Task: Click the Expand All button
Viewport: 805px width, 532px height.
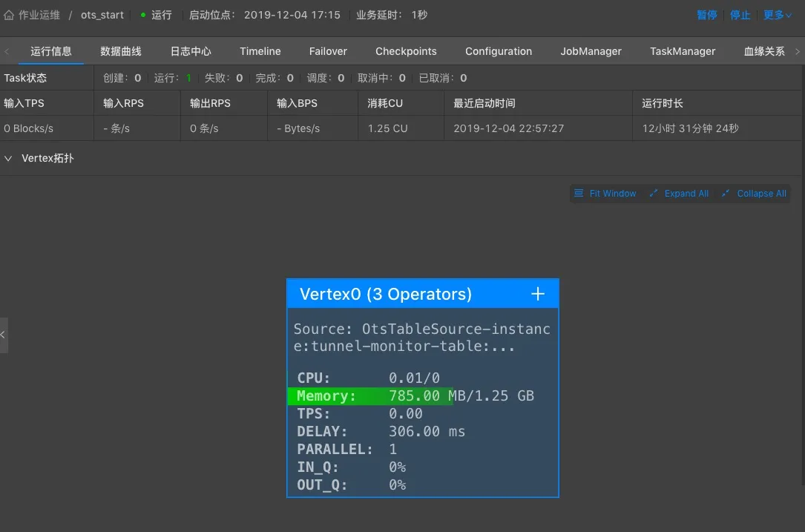Action: (679, 194)
